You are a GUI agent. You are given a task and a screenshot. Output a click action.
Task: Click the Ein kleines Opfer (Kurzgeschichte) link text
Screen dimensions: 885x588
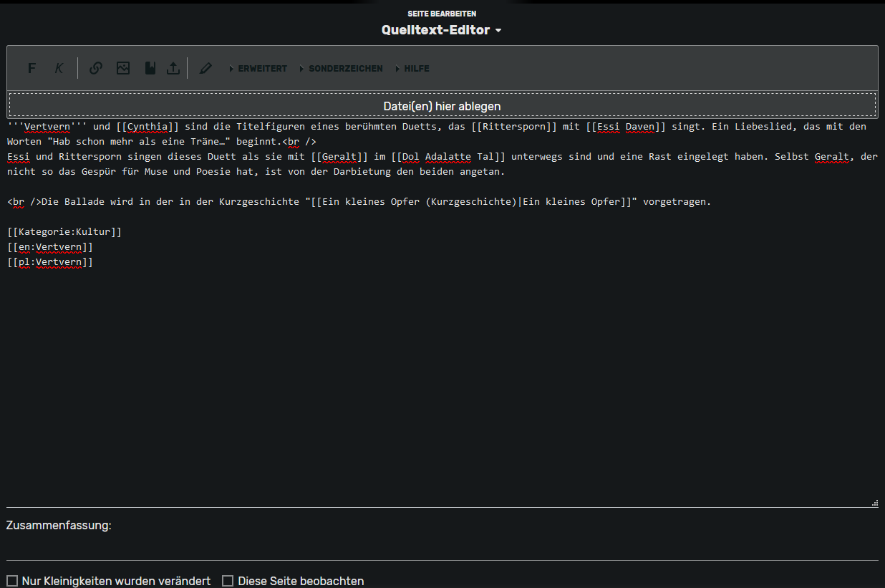tap(419, 202)
